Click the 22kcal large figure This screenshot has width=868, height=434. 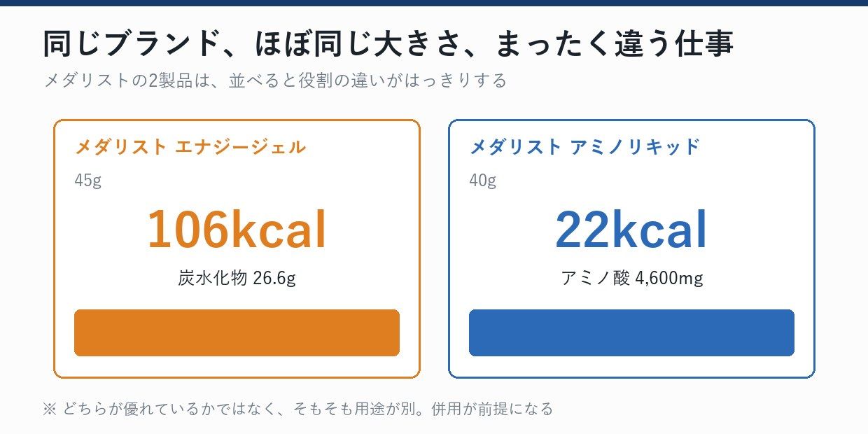pyautogui.click(x=631, y=230)
